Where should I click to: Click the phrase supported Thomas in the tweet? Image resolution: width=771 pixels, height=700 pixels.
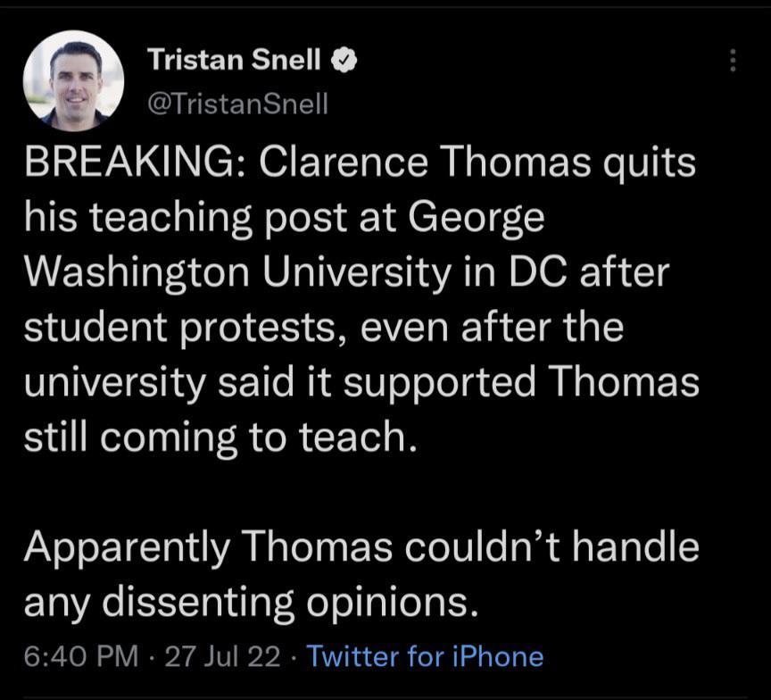[526, 381]
